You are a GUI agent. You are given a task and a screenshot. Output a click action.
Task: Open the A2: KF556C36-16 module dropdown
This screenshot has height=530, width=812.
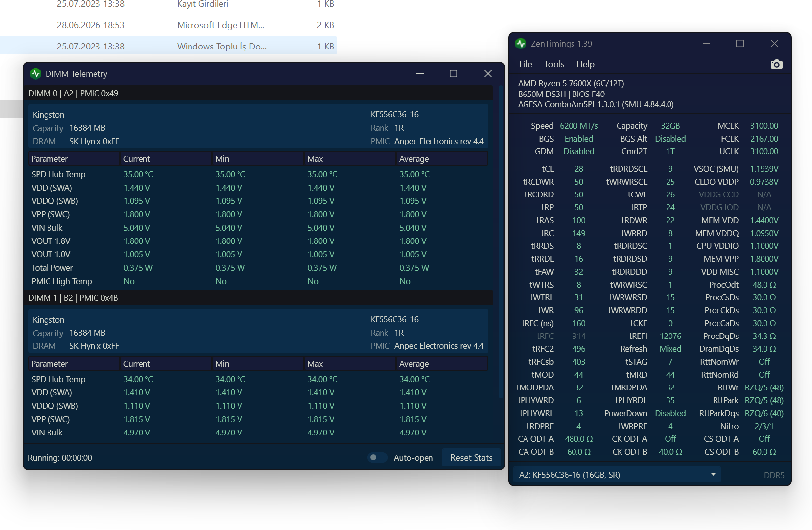(617, 475)
